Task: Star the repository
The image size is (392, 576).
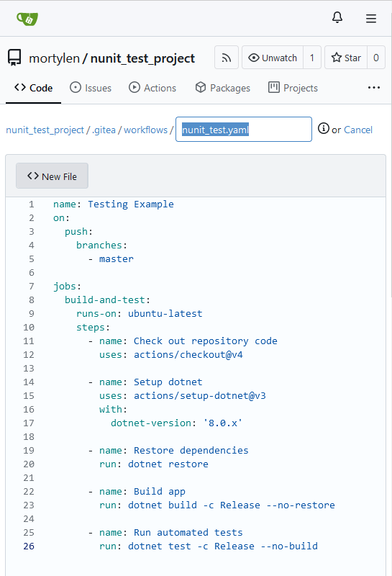Action: 346,58
